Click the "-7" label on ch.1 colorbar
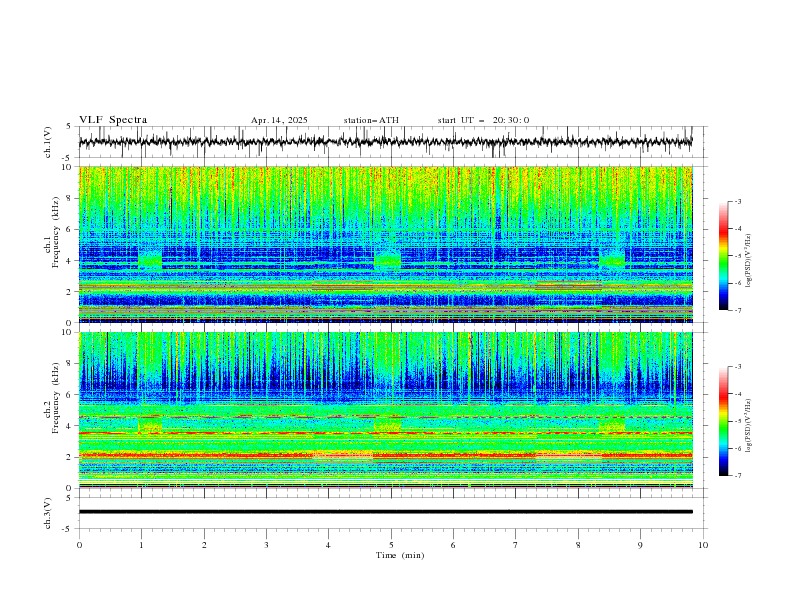This screenshot has width=792, height=612. pos(738,310)
